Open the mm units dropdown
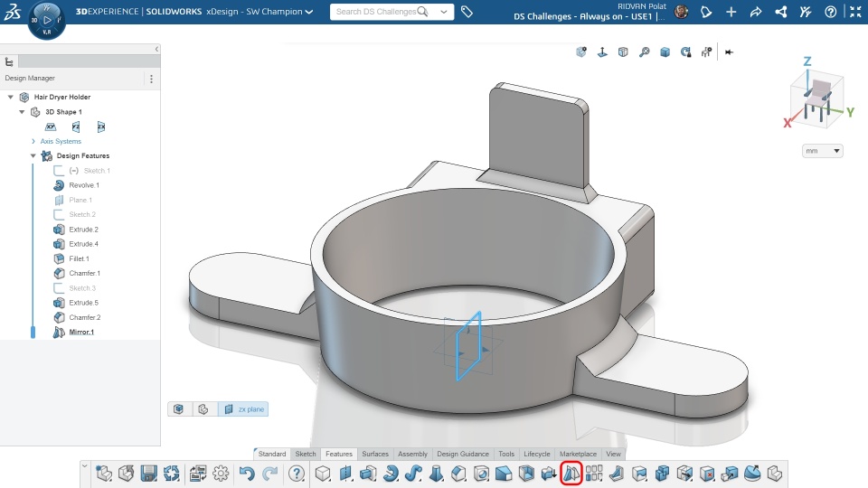This screenshot has width=868, height=488. (x=822, y=151)
